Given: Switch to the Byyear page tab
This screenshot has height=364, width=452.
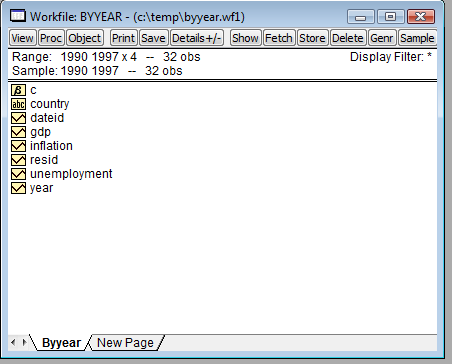Looking at the screenshot, I should tap(61, 343).
